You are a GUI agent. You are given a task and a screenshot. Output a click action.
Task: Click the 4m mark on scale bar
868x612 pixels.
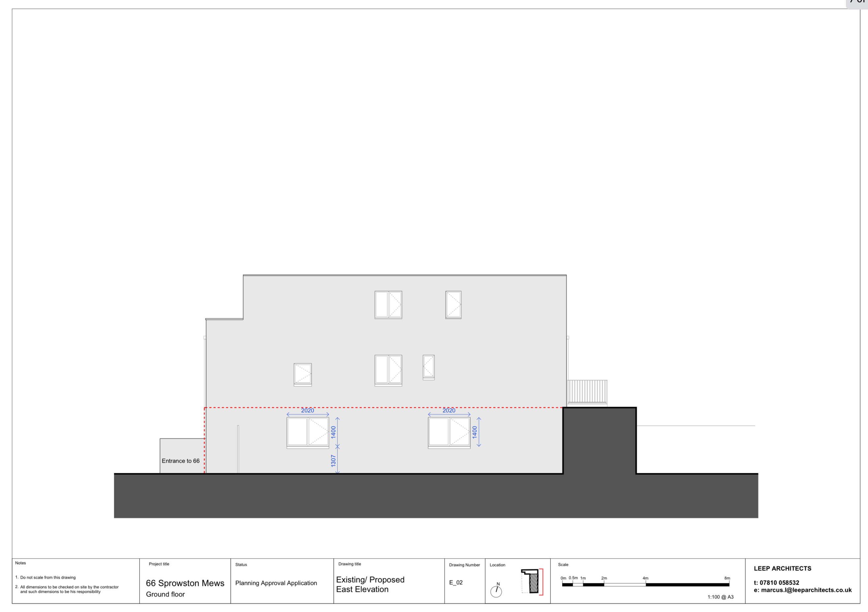(x=645, y=578)
